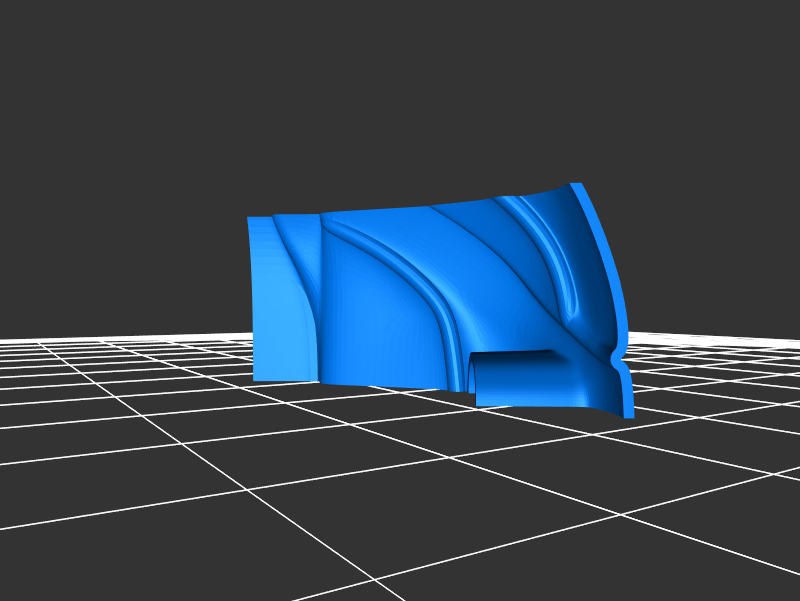Click the small round notch on the right rim
Image resolution: width=800 pixels, height=601 pixels.
(x=614, y=356)
